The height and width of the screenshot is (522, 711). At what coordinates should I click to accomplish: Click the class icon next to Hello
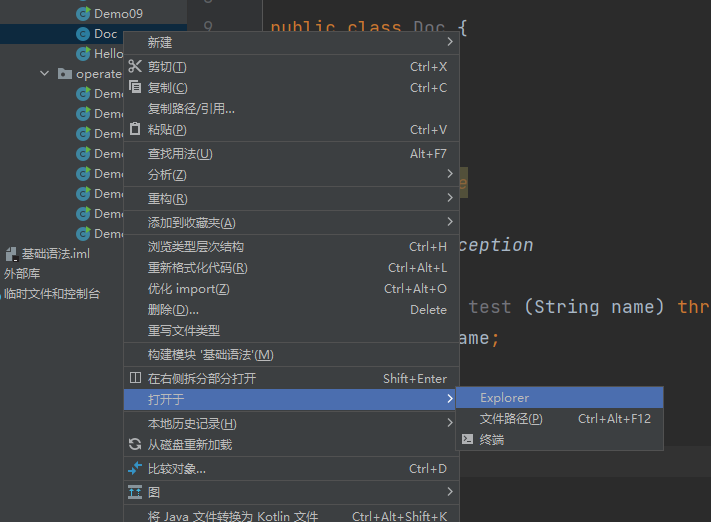tap(83, 54)
